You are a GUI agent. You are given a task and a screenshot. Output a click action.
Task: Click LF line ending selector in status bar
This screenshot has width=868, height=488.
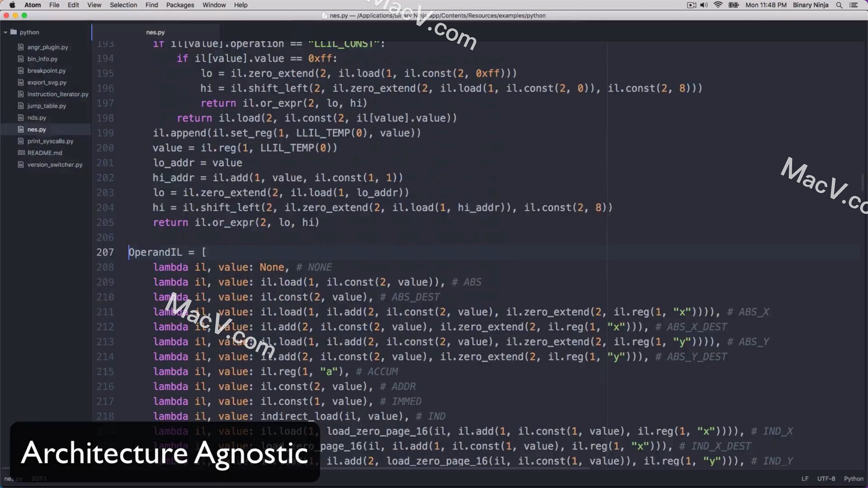pos(805,479)
